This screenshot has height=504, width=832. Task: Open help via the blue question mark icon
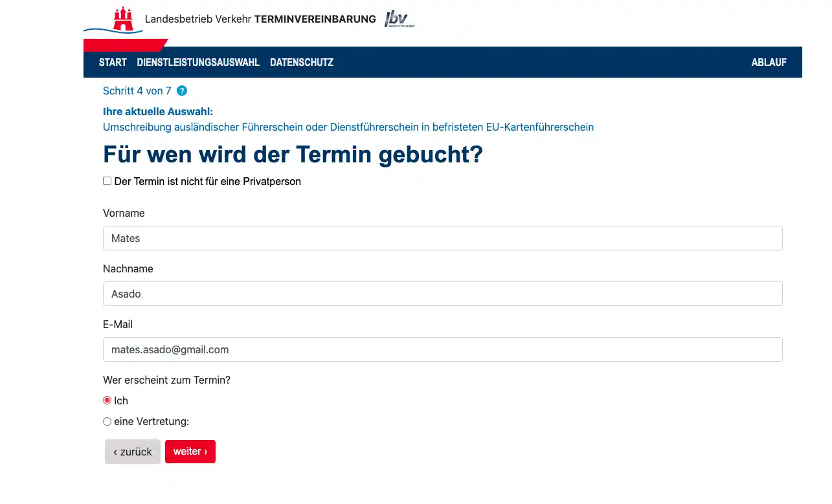click(x=182, y=91)
